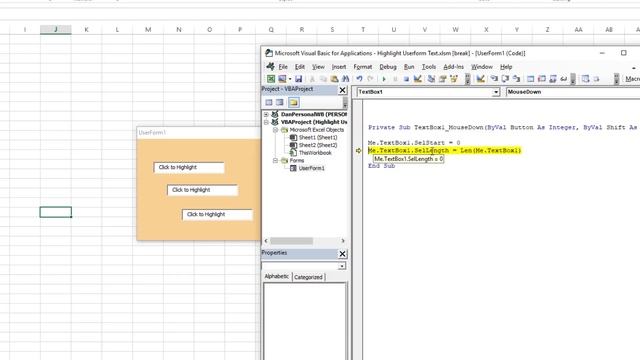The width and height of the screenshot is (640, 360).
Task: Collapse the VBAProject (Highlight...) node
Action: [266, 122]
